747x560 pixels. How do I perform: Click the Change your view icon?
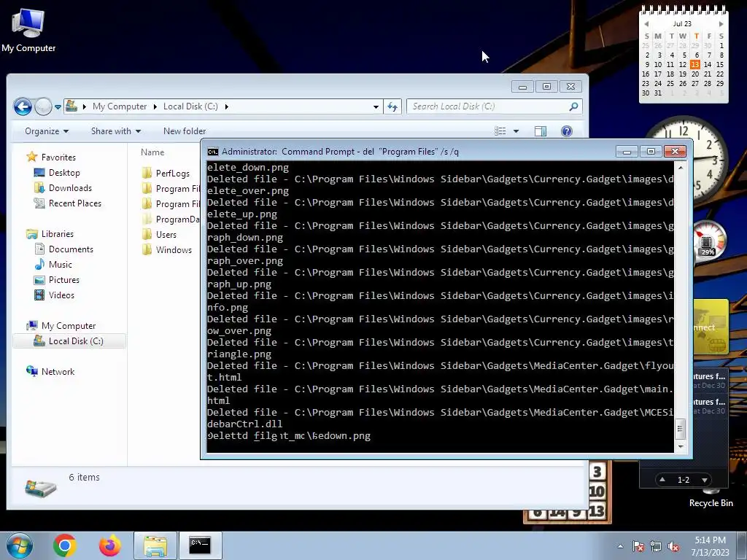pos(500,131)
